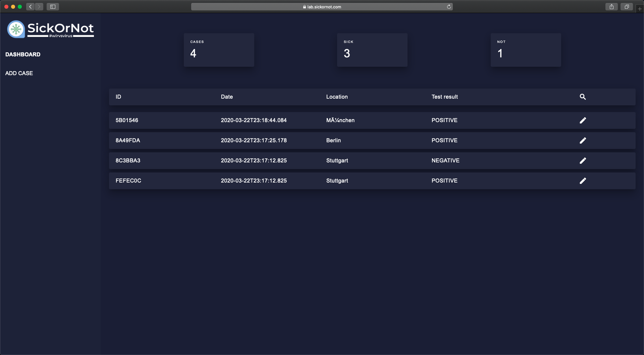Sort by the Location column header

pyautogui.click(x=337, y=97)
